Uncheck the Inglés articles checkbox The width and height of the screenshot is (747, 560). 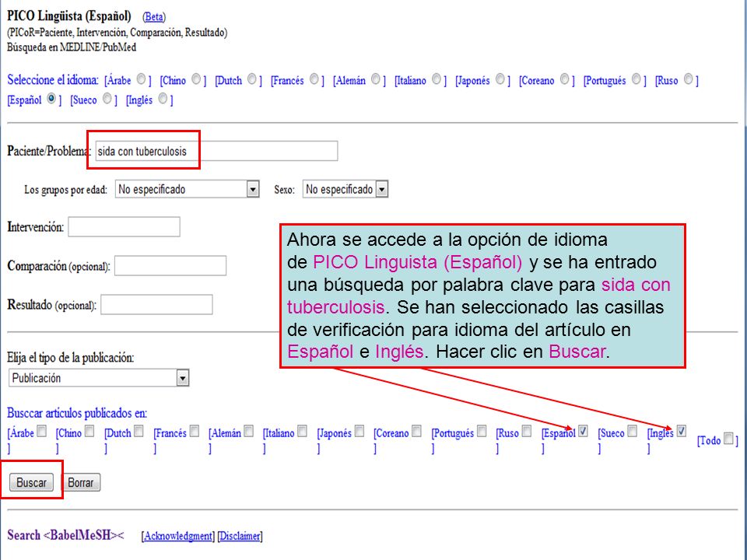pos(682,431)
